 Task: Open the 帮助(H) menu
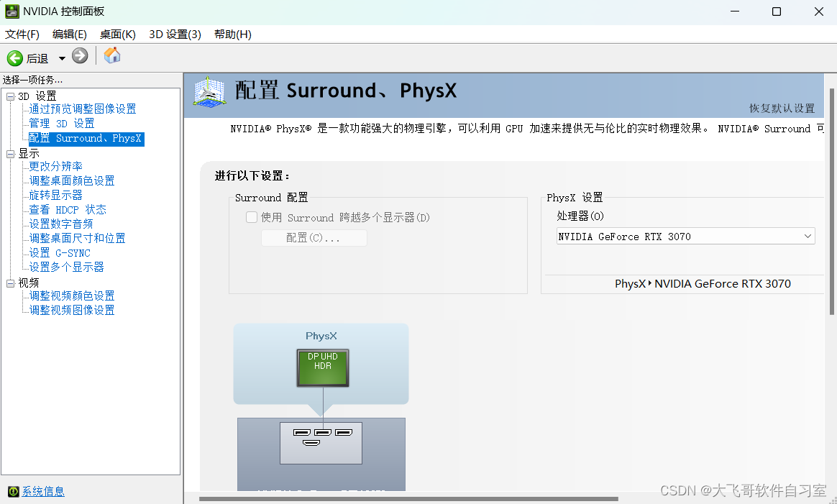[x=233, y=35]
